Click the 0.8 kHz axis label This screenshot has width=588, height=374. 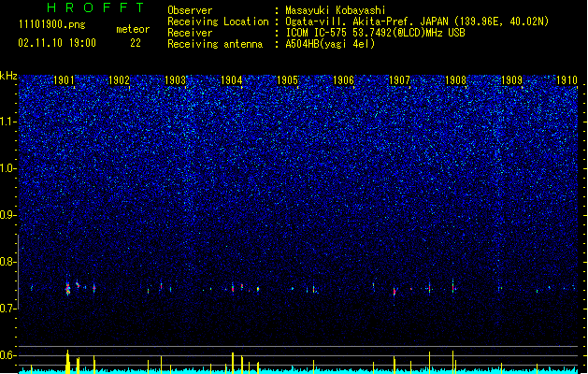[8, 261]
